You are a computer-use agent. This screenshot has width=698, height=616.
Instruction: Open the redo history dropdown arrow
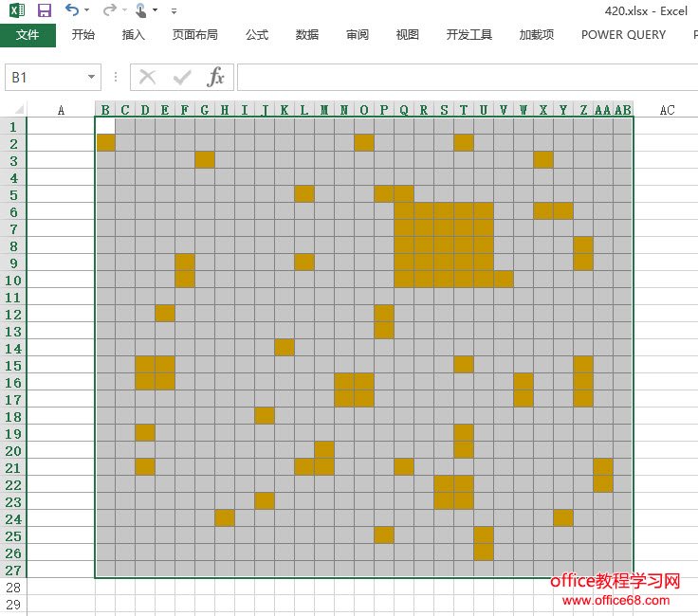click(124, 9)
